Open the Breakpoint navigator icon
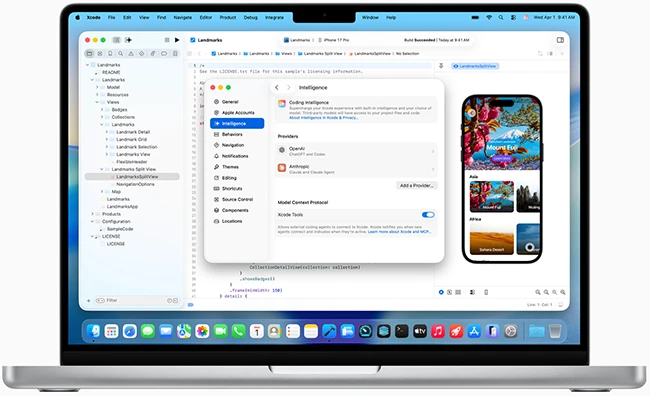Image resolution: width=650 pixels, height=396 pixels. coord(164,53)
